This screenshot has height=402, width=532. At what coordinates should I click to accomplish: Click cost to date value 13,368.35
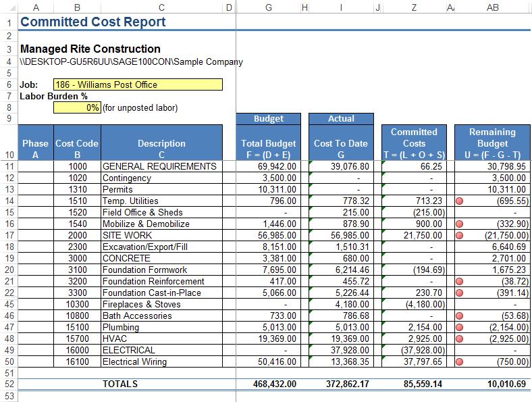click(341, 361)
